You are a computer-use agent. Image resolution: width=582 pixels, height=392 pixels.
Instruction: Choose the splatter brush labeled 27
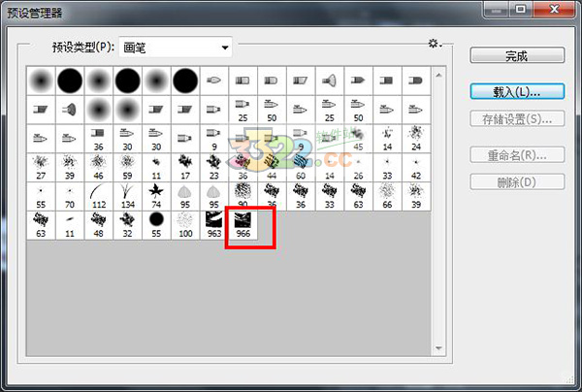tap(42, 167)
